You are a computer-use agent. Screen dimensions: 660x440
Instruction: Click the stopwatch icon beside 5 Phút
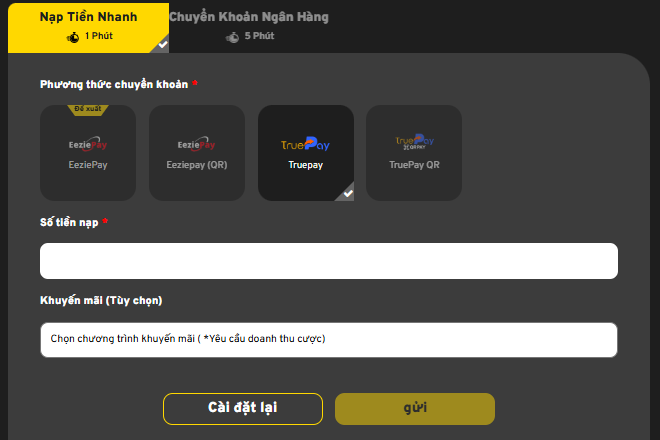232,37
